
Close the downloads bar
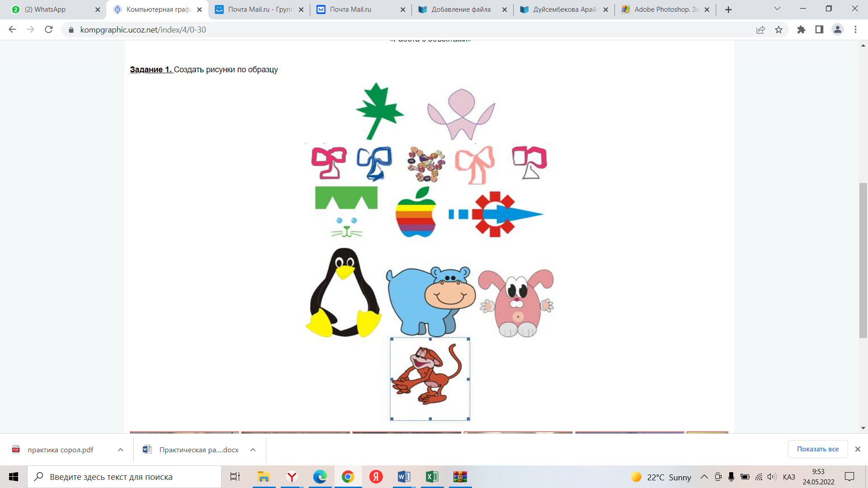point(858,449)
